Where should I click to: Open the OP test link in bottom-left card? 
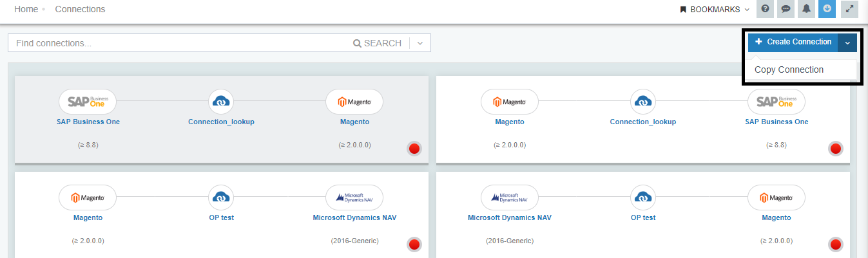tap(221, 217)
